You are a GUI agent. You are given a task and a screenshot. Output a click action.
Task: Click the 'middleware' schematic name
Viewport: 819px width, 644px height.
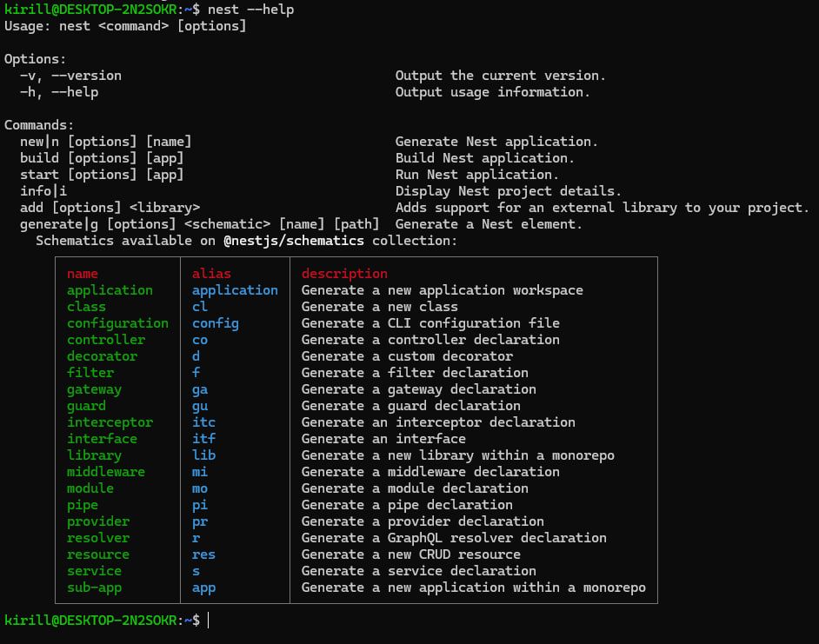tap(106, 472)
